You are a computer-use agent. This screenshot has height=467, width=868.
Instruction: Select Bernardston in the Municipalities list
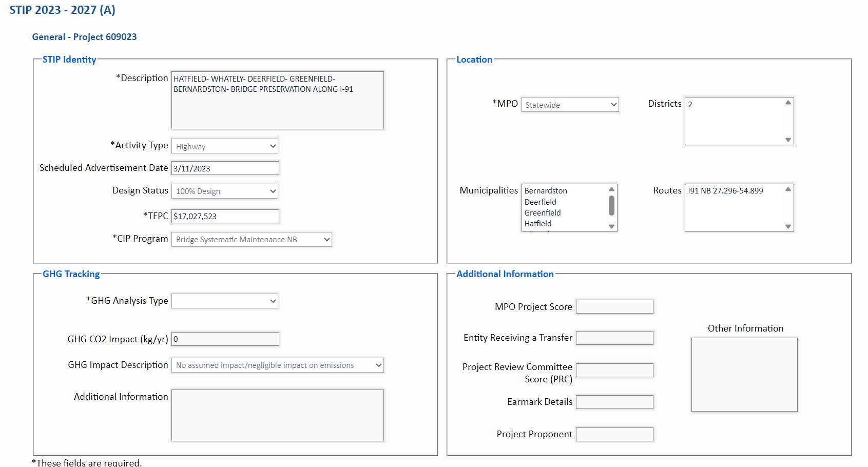pyautogui.click(x=546, y=190)
